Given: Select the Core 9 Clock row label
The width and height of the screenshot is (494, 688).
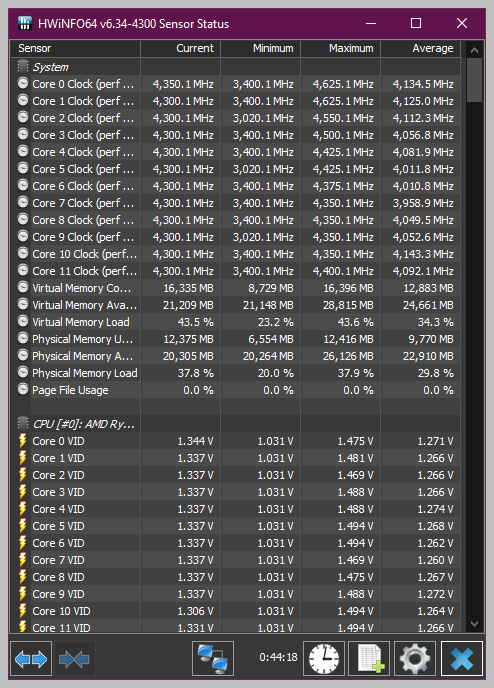Looking at the screenshot, I should [x=83, y=237].
